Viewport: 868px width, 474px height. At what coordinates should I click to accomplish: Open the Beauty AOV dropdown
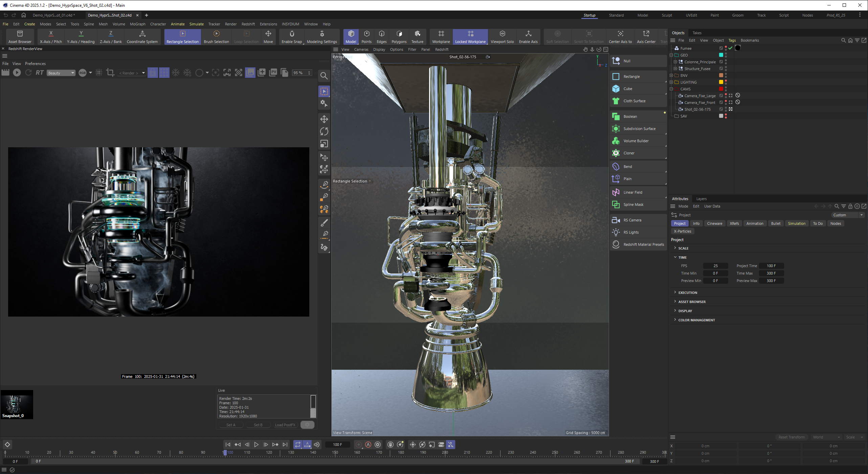61,73
